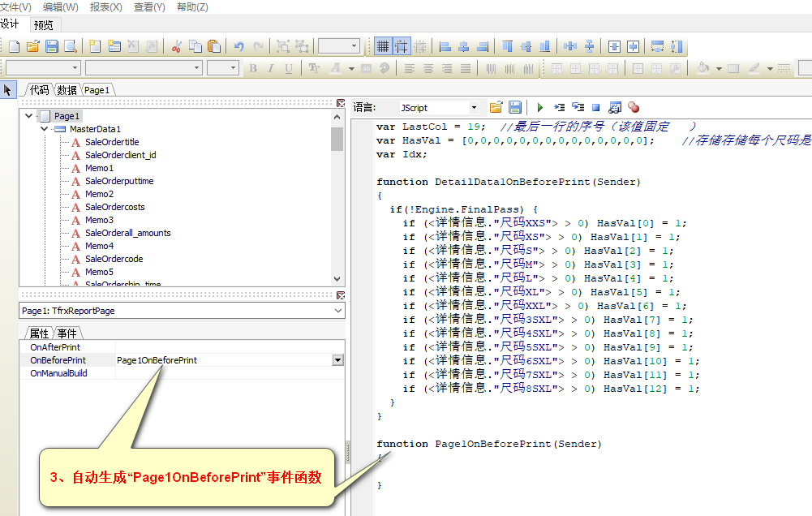The height and width of the screenshot is (516, 812).
Task: Toggle bold formatting
Action: click(253, 68)
